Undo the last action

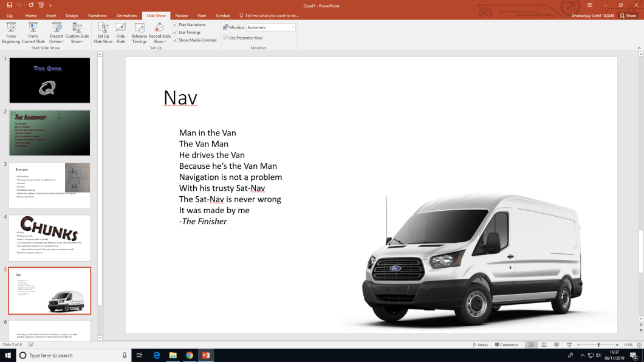click(x=19, y=5)
